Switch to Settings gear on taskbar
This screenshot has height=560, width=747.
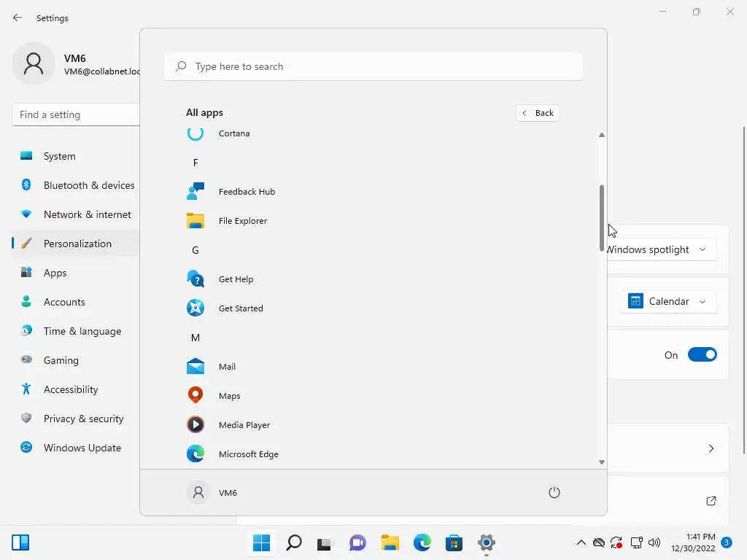click(x=487, y=542)
